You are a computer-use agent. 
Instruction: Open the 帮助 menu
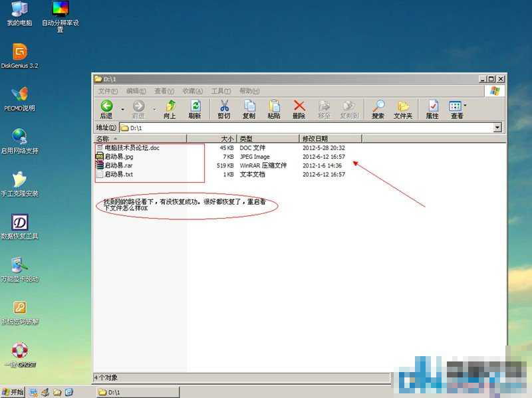249,91
